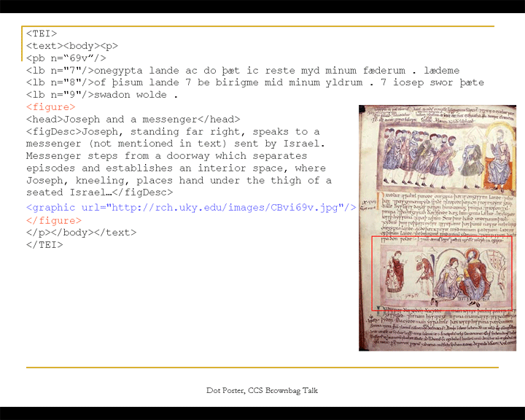Click the line Messenger steps from a doorway

point(166,156)
